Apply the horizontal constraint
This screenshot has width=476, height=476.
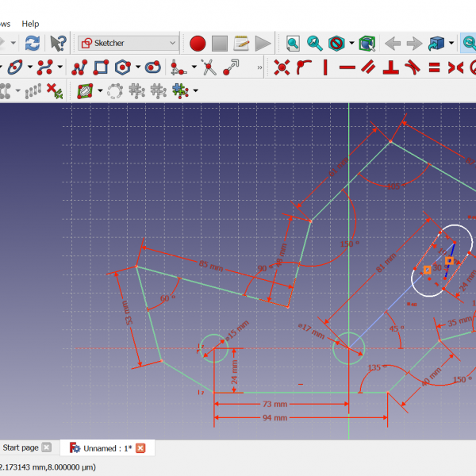[x=347, y=67]
